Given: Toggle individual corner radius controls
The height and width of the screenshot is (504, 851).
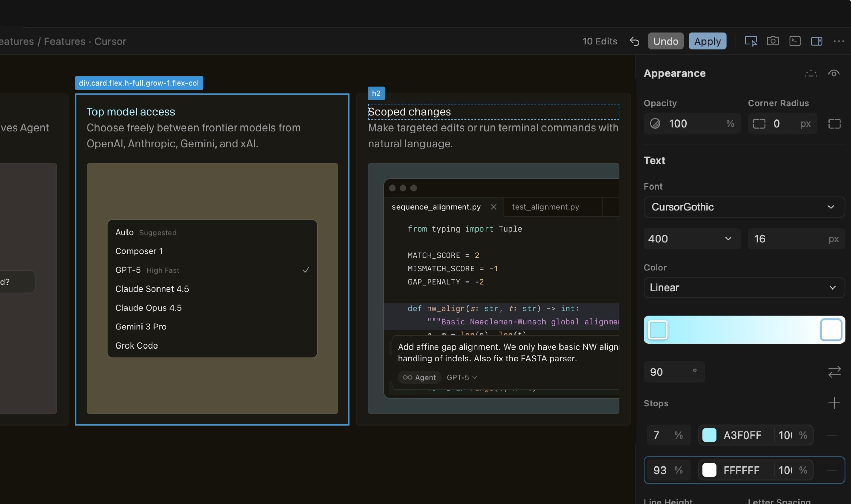Looking at the screenshot, I should (834, 123).
